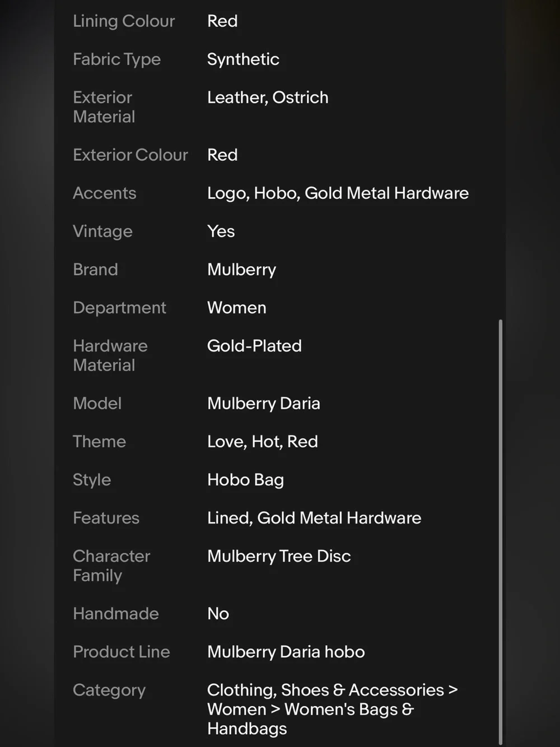Select the Mulberry Daria hobo product line
Viewport: 560px width, 747px height.
tap(286, 652)
